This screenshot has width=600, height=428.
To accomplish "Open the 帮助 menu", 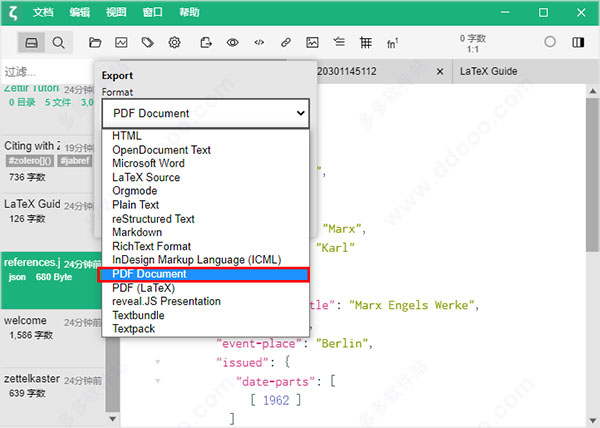I will click(x=189, y=13).
